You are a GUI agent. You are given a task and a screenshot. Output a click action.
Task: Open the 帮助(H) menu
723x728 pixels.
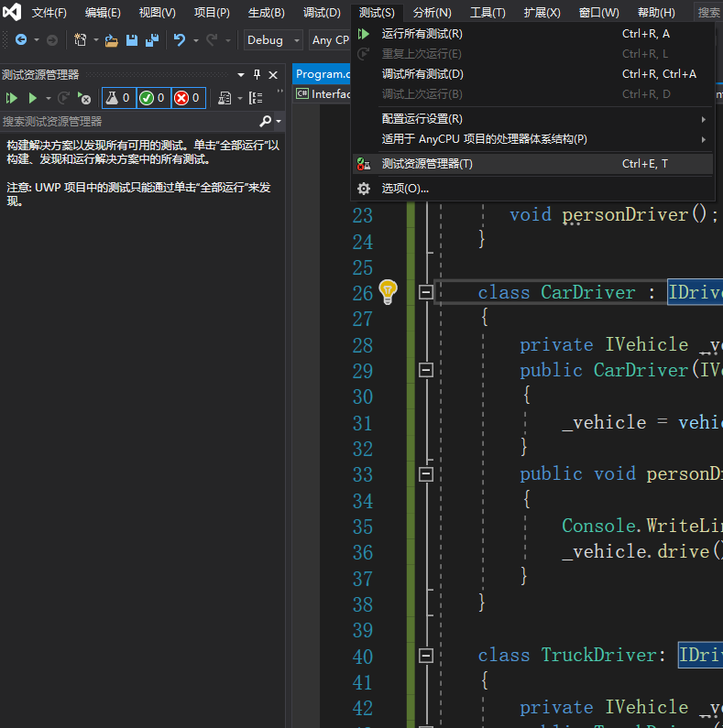[x=656, y=13]
